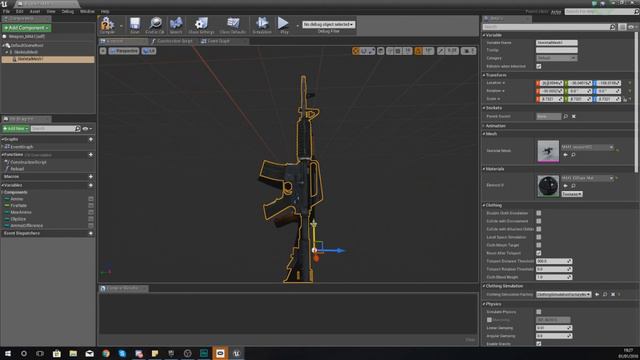Image resolution: width=640 pixels, height=360 pixels.
Task: Switch to the Construction Script tab
Action: [173, 41]
